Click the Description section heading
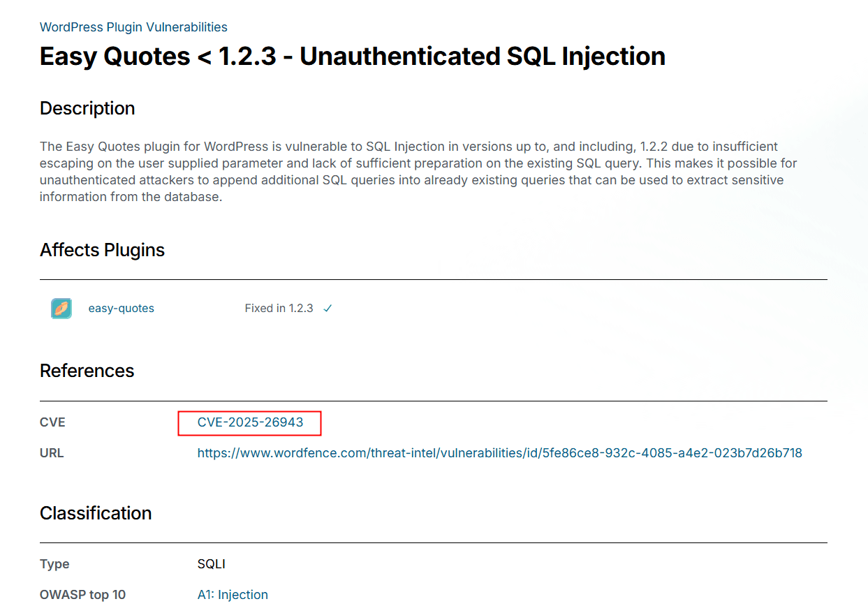The width and height of the screenshot is (868, 606). pyautogui.click(x=87, y=109)
